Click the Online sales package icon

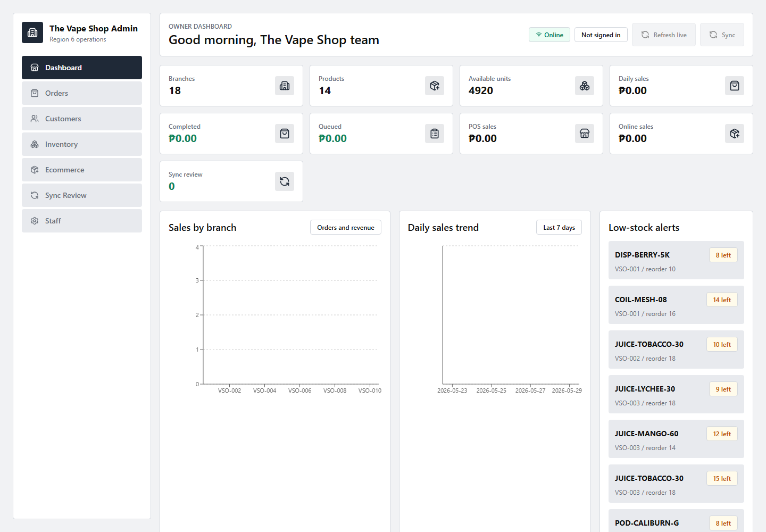tap(735, 134)
